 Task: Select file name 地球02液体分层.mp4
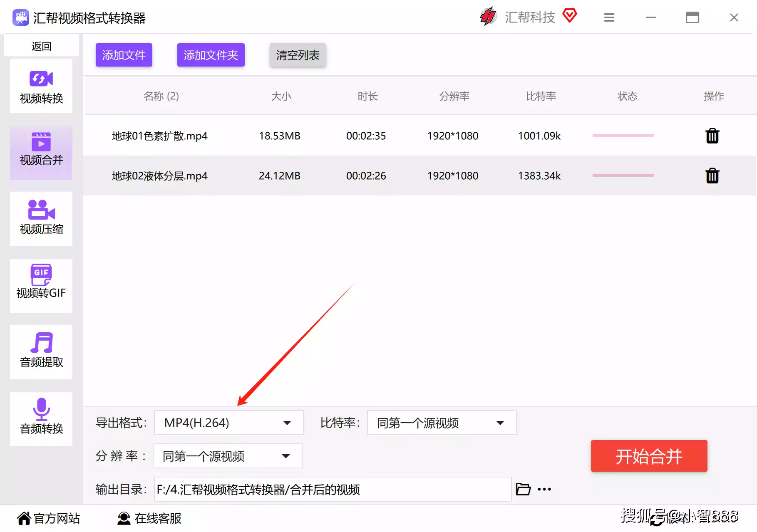click(x=160, y=176)
